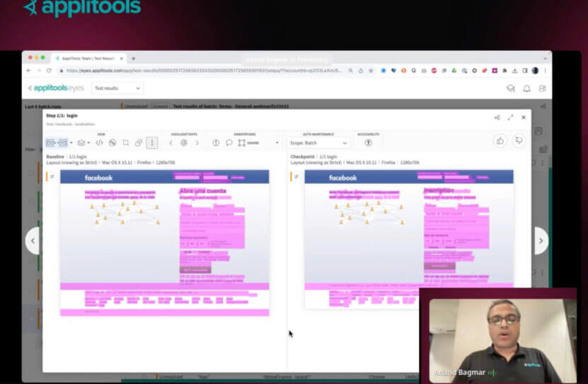Reject the step with the thumbs-down button

coord(519,141)
